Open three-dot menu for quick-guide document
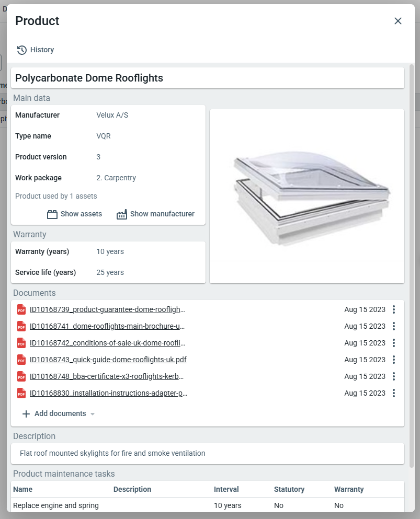Image resolution: width=420 pixels, height=519 pixels. (394, 360)
